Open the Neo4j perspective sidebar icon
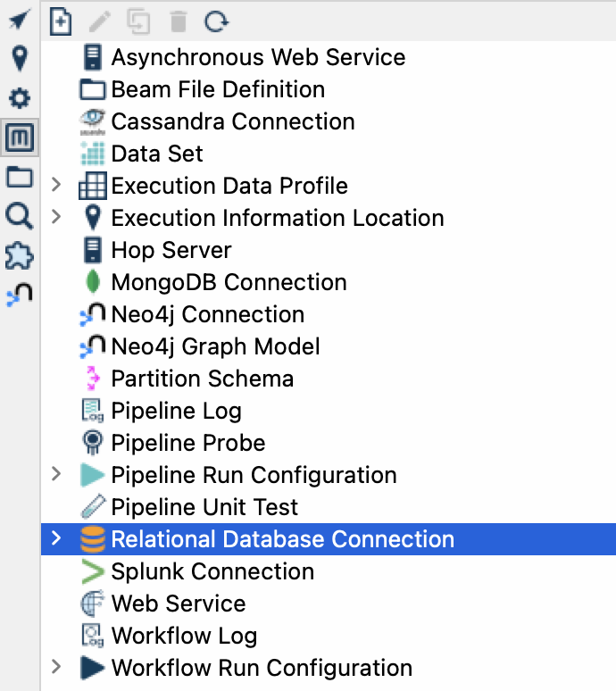 click(20, 294)
